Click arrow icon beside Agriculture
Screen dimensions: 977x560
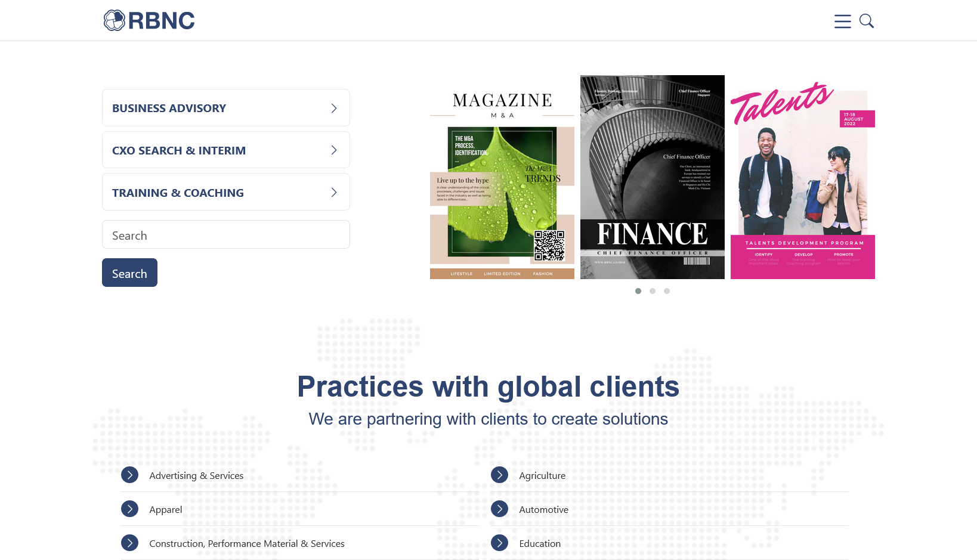[x=499, y=475]
